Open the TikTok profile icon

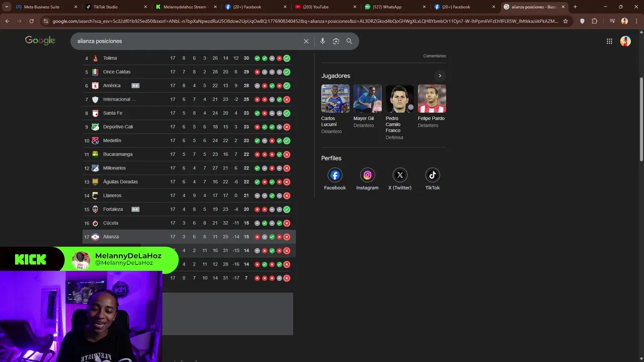(x=432, y=175)
